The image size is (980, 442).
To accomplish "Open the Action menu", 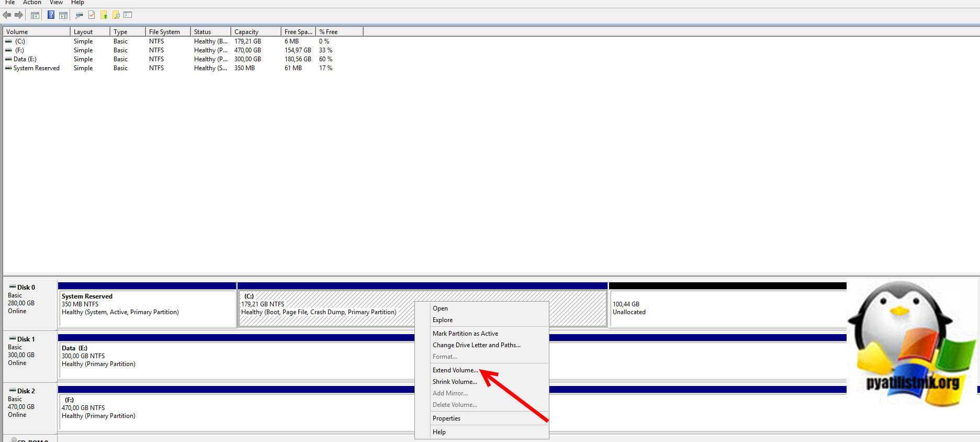I will pyautogui.click(x=32, y=3).
